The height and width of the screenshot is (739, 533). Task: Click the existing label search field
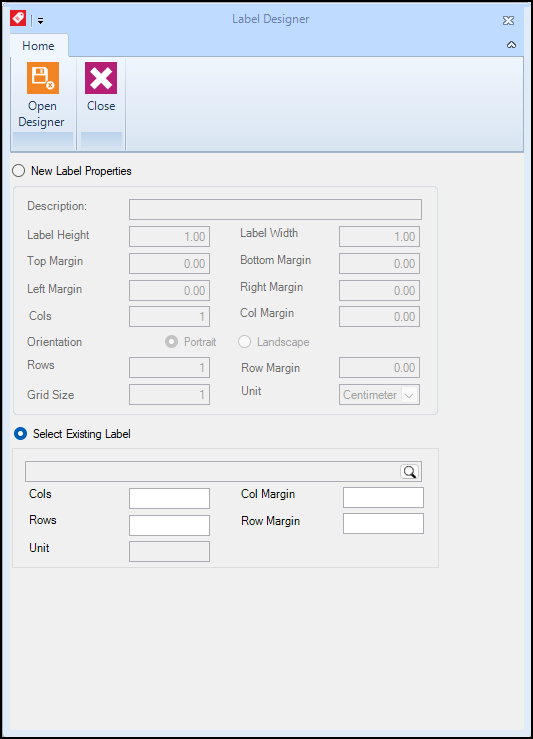(212, 471)
